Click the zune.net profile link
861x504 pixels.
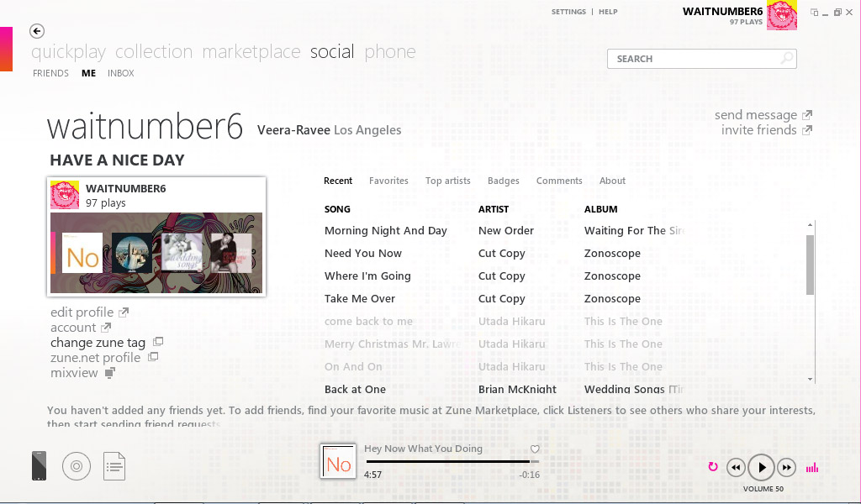click(x=96, y=358)
